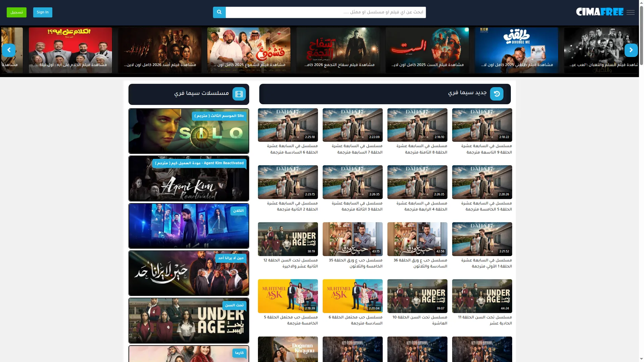This screenshot has width=644, height=362.
Task: Open the Muhtemel Ask thumbnail with duration 2:18:39
Action: (x=288, y=296)
